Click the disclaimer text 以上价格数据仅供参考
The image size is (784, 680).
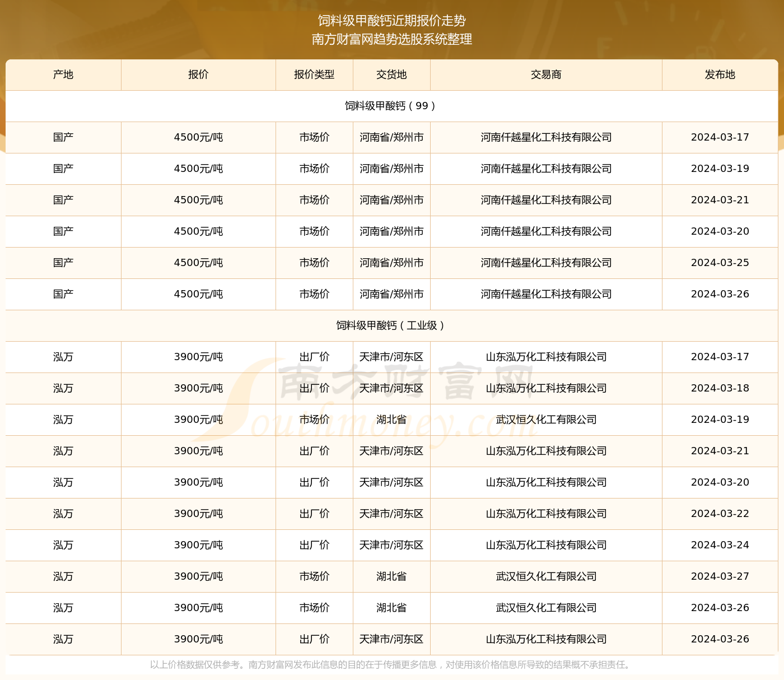point(195,665)
